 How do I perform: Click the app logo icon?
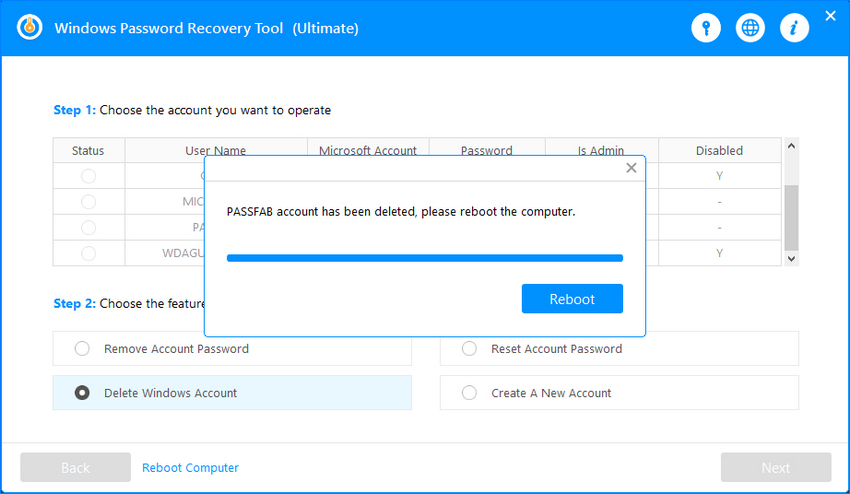point(30,27)
